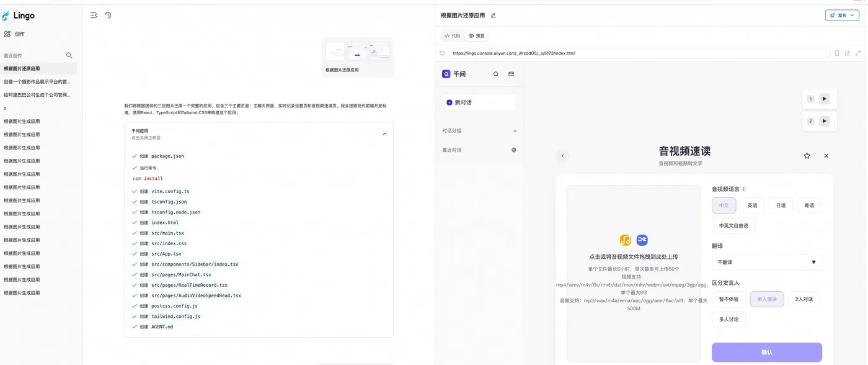Select 2人对话 speaker option
Screen dimensions: 868x365
point(804,299)
